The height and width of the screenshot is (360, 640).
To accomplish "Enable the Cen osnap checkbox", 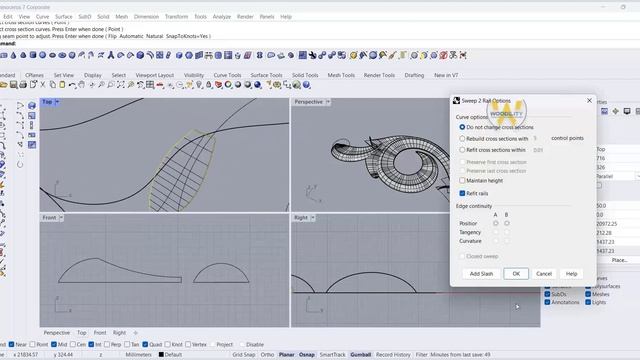I will click(x=73, y=344).
